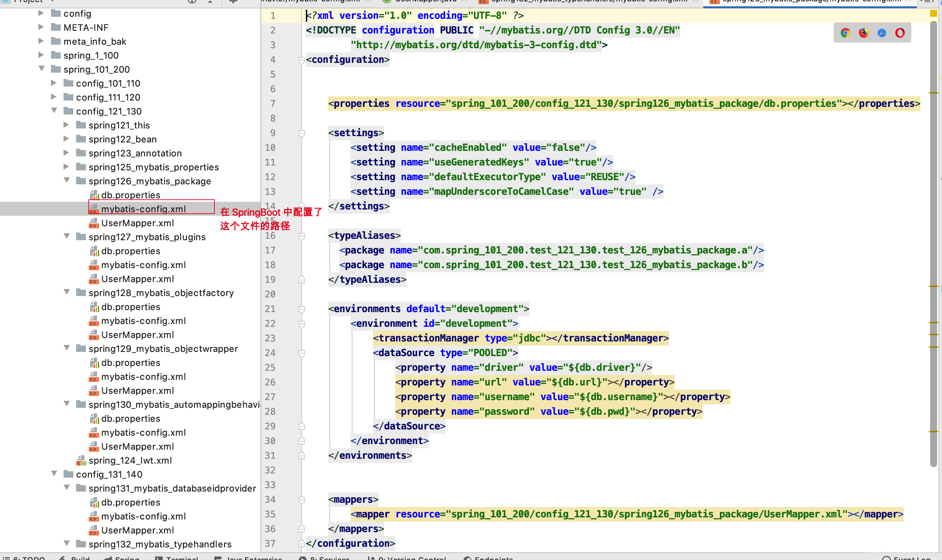Open db.properties under spring131_mybatis_databaseidprovider
Screen dimensions: 942x560
pos(131,502)
